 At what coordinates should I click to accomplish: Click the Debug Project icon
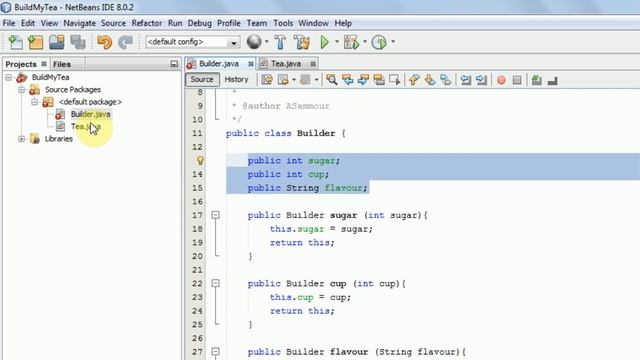[x=351, y=42]
